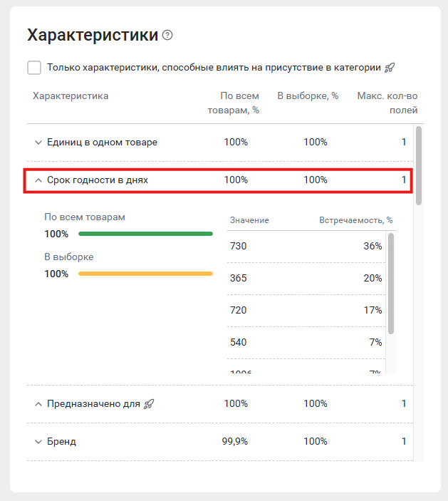Collapse Предназначено для row chevron
The height and width of the screenshot is (501, 448).
click(x=38, y=404)
